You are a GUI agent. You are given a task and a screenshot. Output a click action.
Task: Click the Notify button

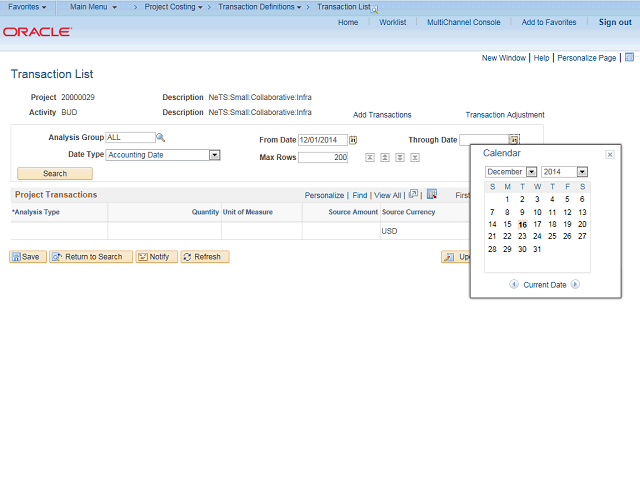click(156, 257)
